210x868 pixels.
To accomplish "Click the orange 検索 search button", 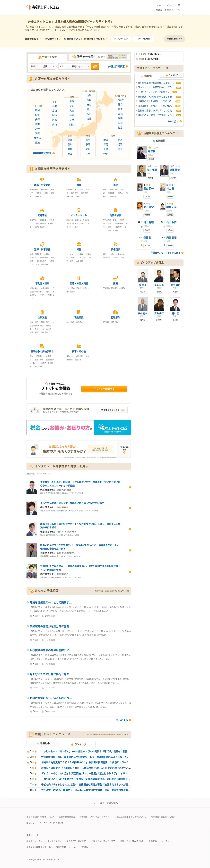I will click(x=95, y=66).
